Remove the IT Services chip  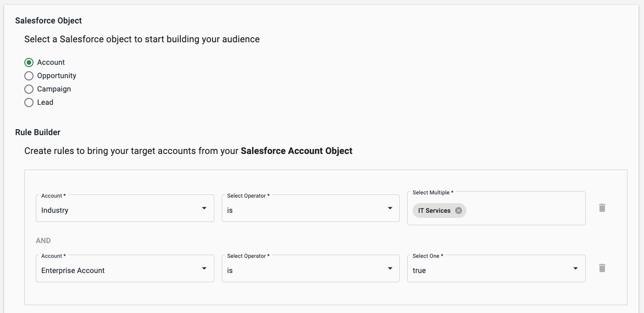[x=458, y=211]
